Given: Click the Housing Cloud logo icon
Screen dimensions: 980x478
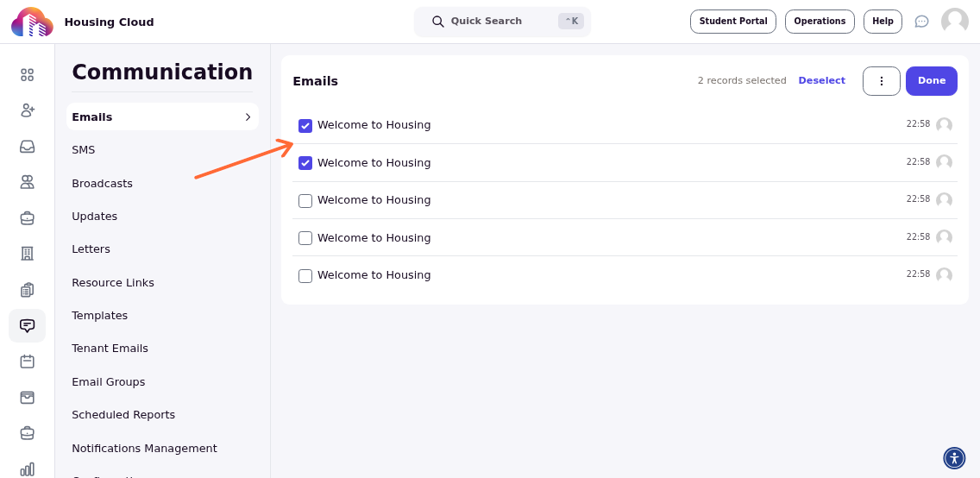Looking at the screenshot, I should (x=32, y=22).
